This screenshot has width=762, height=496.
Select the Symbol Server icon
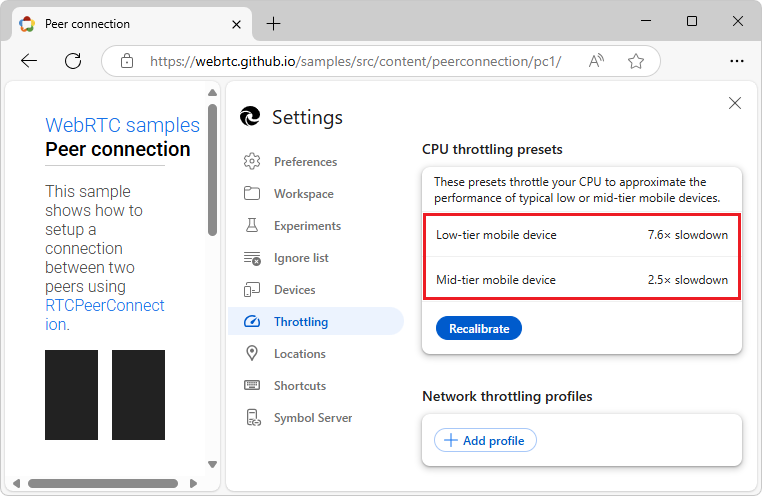click(x=253, y=418)
